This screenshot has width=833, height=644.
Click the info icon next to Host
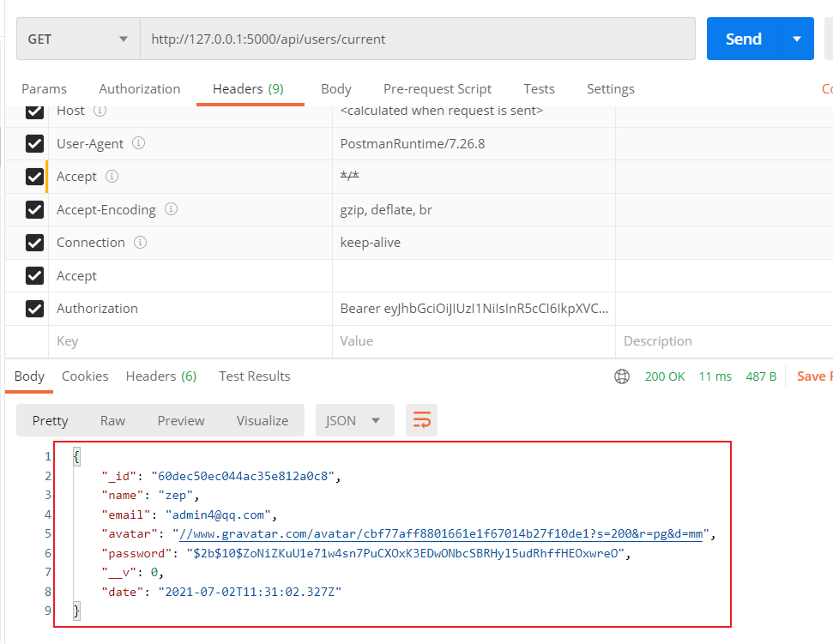pos(100,111)
